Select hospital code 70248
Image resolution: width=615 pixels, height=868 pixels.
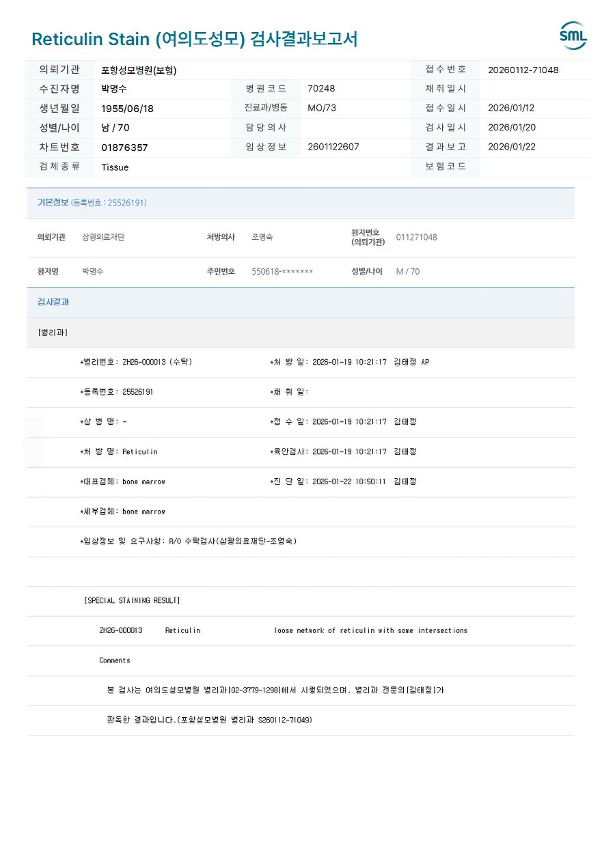click(321, 89)
